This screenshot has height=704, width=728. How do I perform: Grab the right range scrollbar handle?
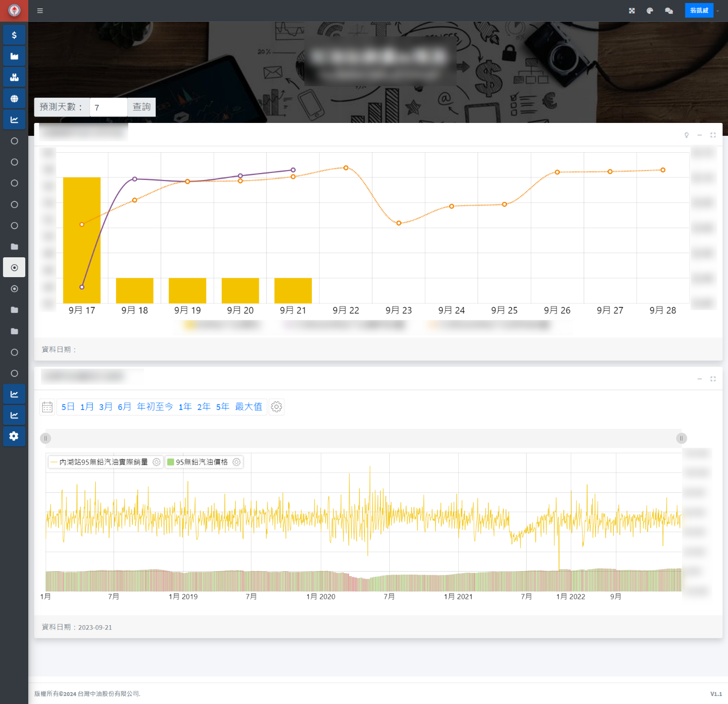(x=681, y=438)
